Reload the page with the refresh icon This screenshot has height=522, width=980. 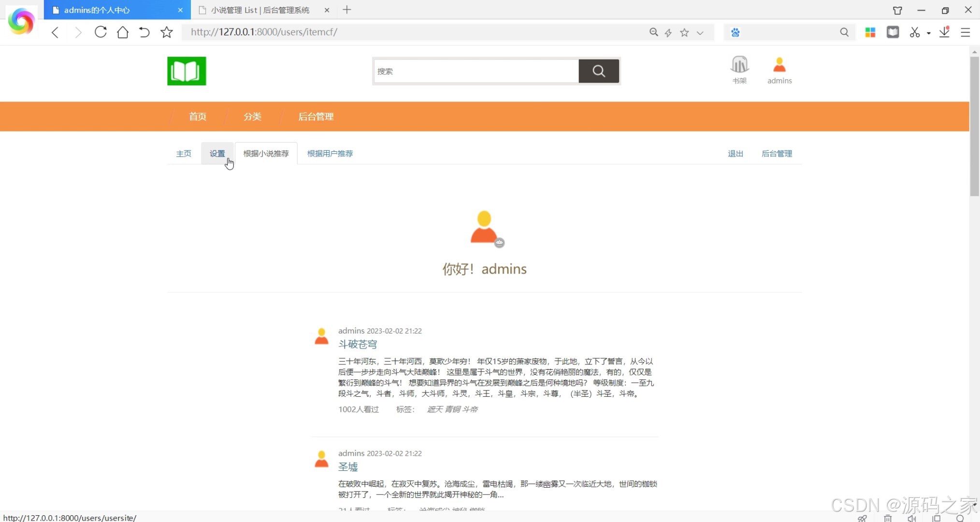coord(101,32)
